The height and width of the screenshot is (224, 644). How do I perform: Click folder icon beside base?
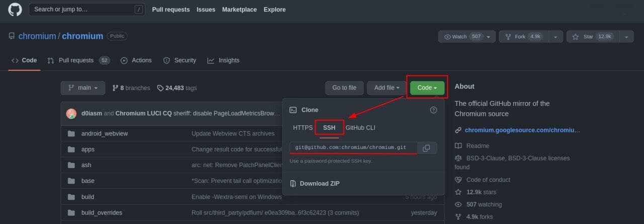click(71, 181)
